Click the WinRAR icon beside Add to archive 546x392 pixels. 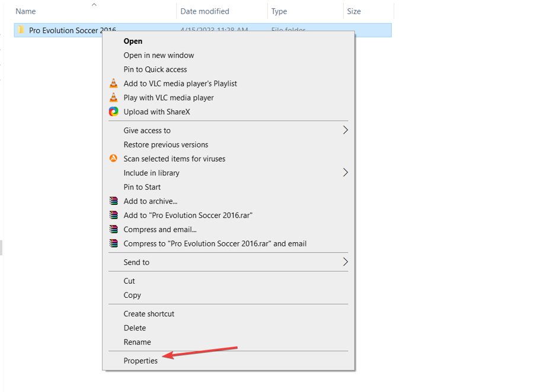click(x=113, y=201)
